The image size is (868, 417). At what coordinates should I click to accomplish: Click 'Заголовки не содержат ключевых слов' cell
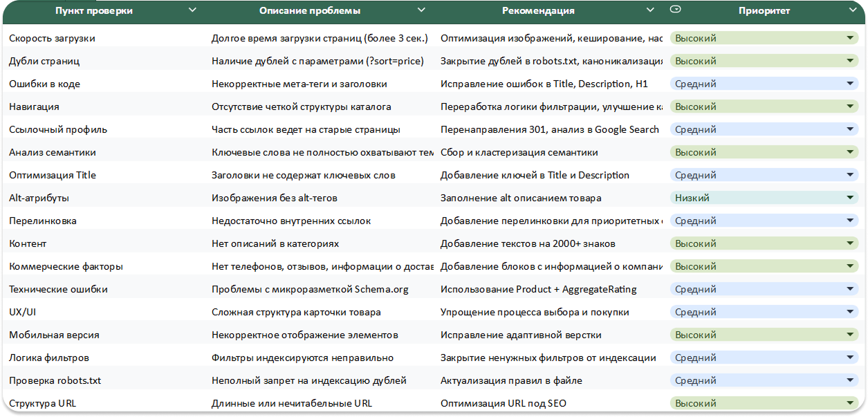coord(302,175)
